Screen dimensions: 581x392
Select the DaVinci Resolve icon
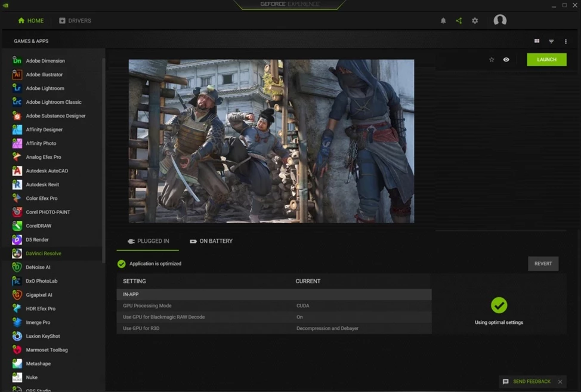[x=17, y=254]
